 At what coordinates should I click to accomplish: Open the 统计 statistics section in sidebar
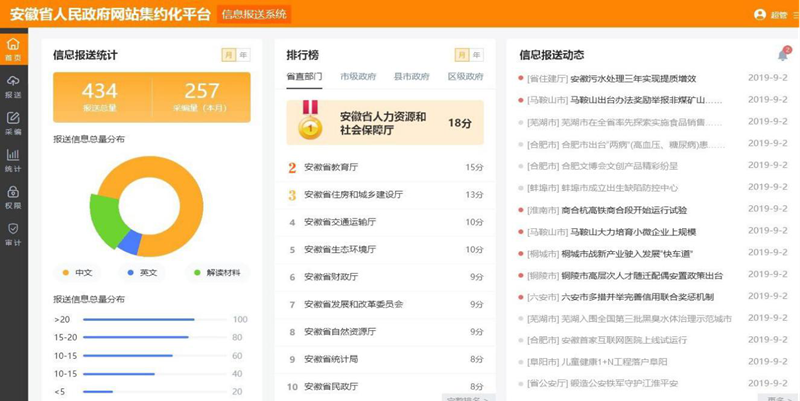coord(13,161)
